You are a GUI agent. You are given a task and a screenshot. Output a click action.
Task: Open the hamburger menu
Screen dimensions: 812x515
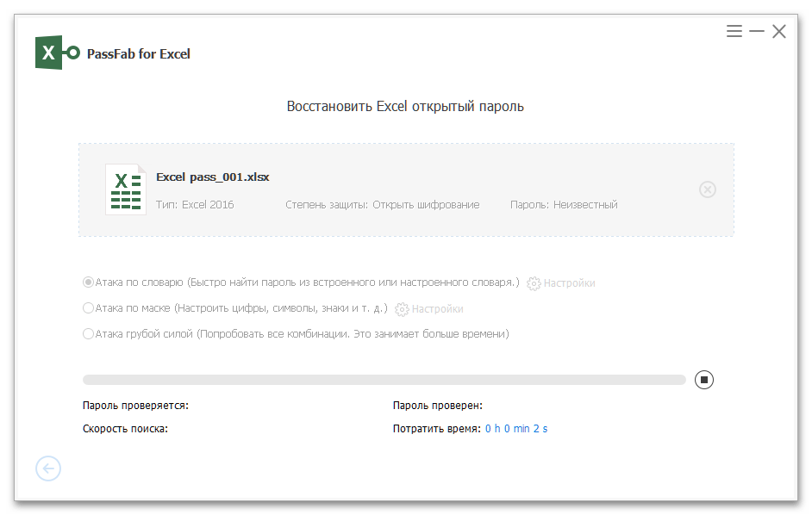[x=734, y=32]
